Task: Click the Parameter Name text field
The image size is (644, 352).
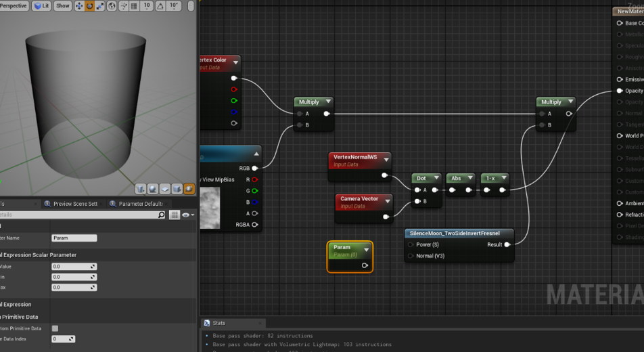Action: click(x=74, y=238)
